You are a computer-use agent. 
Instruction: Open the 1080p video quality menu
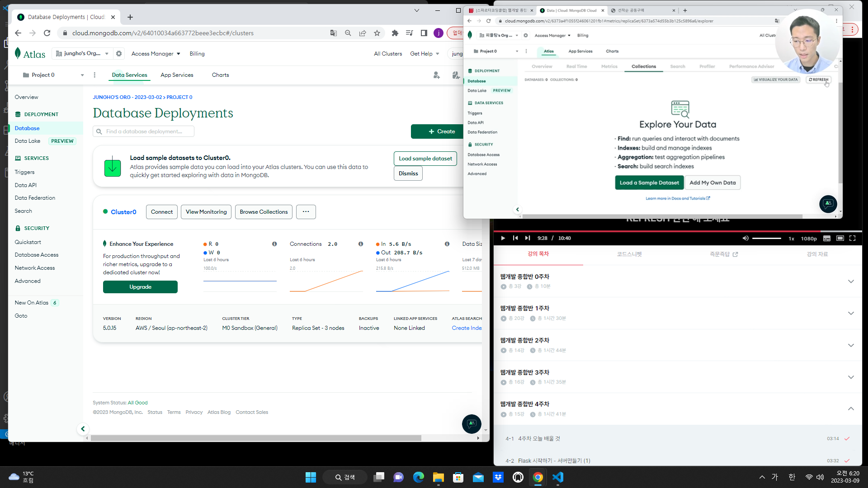click(809, 239)
